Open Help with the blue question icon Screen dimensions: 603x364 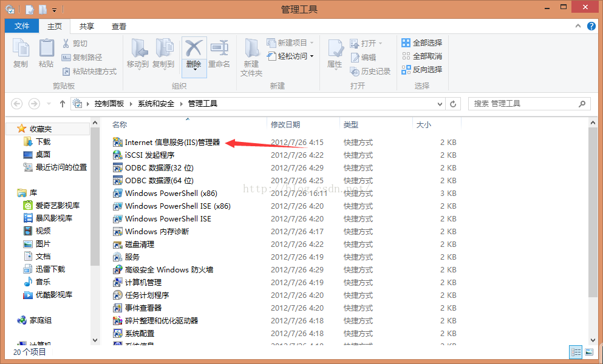[591, 25]
